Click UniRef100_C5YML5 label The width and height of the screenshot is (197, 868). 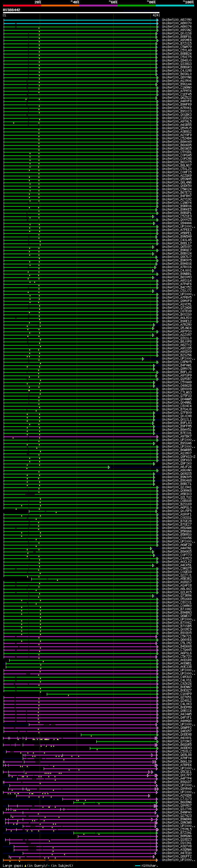tap(177, 829)
